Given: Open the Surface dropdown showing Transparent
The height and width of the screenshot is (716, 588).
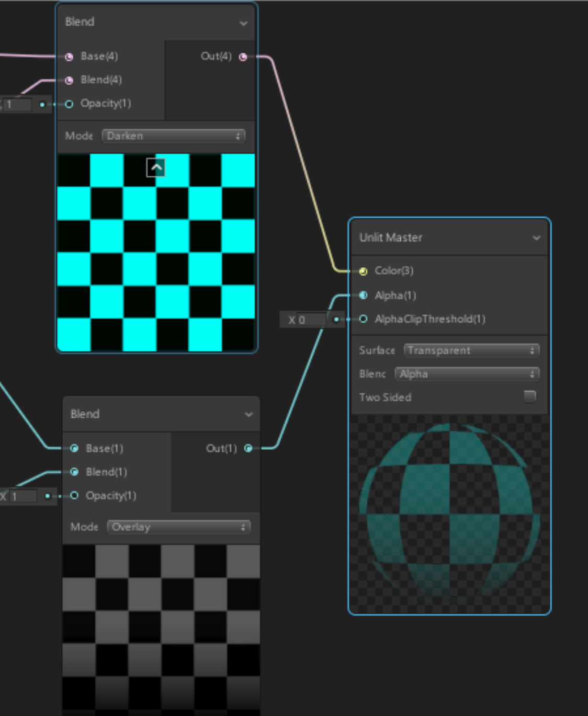Looking at the screenshot, I should (x=471, y=350).
